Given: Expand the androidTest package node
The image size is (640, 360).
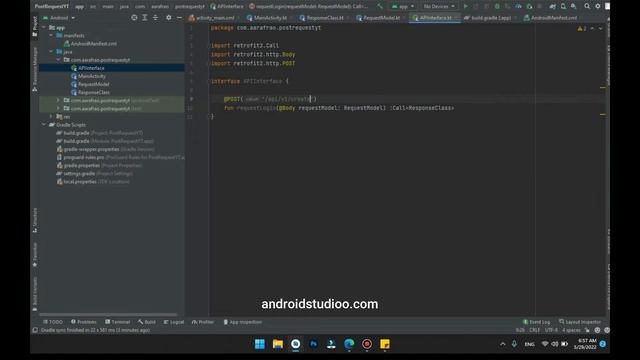Looking at the screenshot, I should tap(58, 100).
